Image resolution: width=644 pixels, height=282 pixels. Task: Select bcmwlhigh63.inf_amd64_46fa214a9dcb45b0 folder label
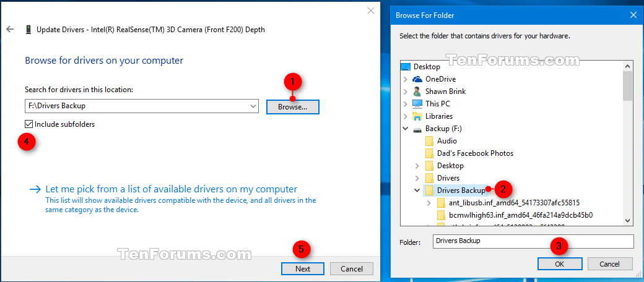coord(521,215)
